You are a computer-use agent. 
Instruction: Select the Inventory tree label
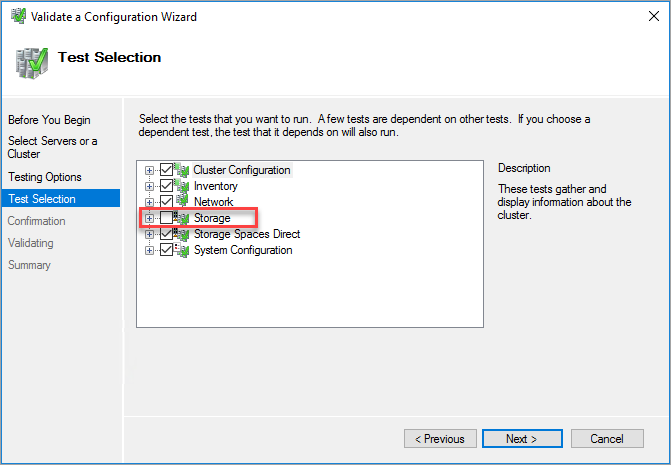click(216, 186)
